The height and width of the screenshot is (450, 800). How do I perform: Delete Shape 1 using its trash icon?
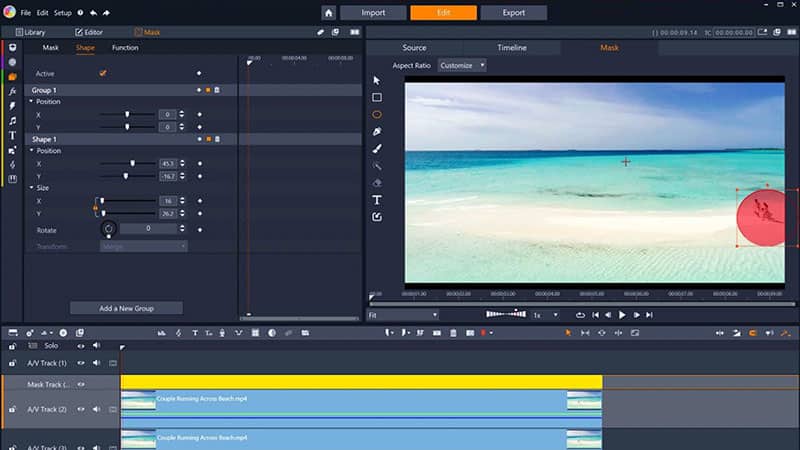217,139
